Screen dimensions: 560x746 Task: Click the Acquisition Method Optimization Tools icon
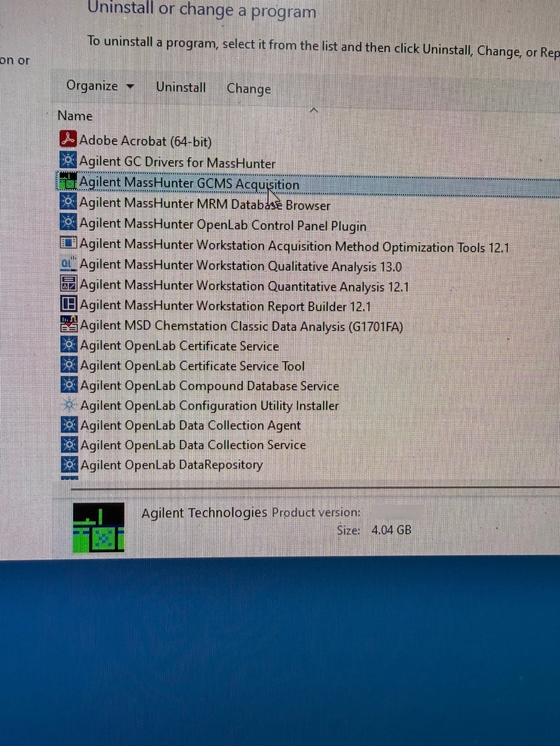coord(68,242)
